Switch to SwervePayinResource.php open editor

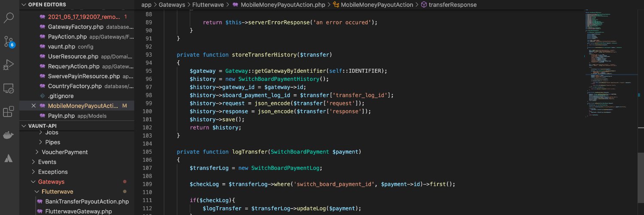(x=77, y=76)
